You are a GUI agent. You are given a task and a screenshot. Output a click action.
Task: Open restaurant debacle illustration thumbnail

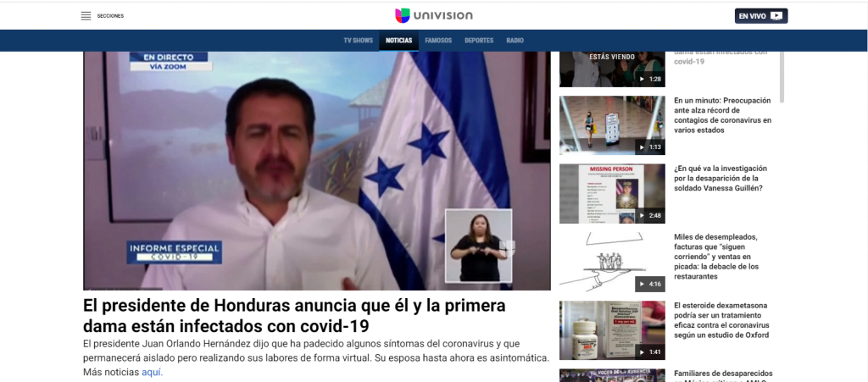pos(612,262)
